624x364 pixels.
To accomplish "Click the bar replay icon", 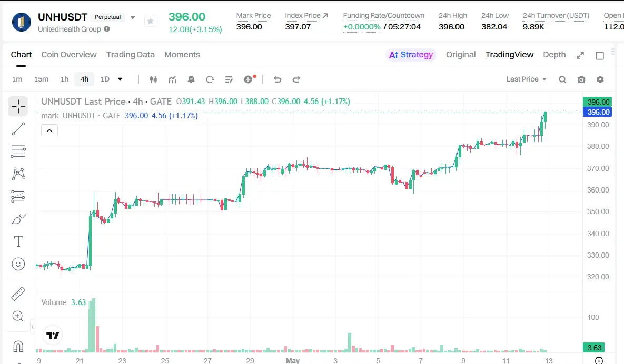I will point(210,79).
